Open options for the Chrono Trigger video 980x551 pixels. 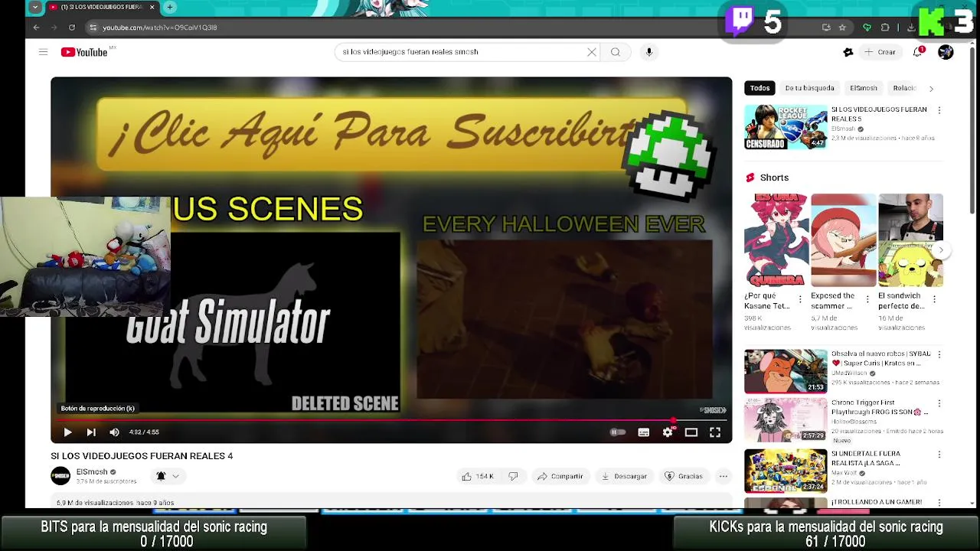(x=939, y=403)
